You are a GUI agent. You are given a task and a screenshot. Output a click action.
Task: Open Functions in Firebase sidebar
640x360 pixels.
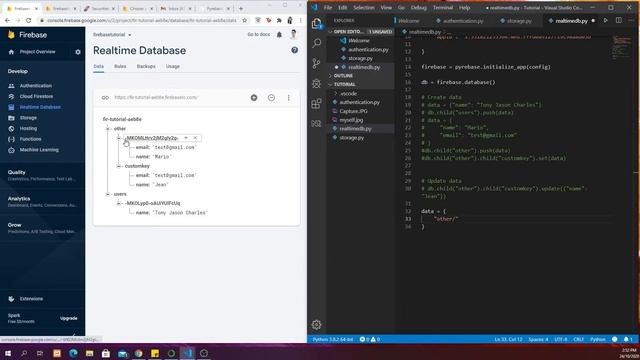[x=30, y=139]
